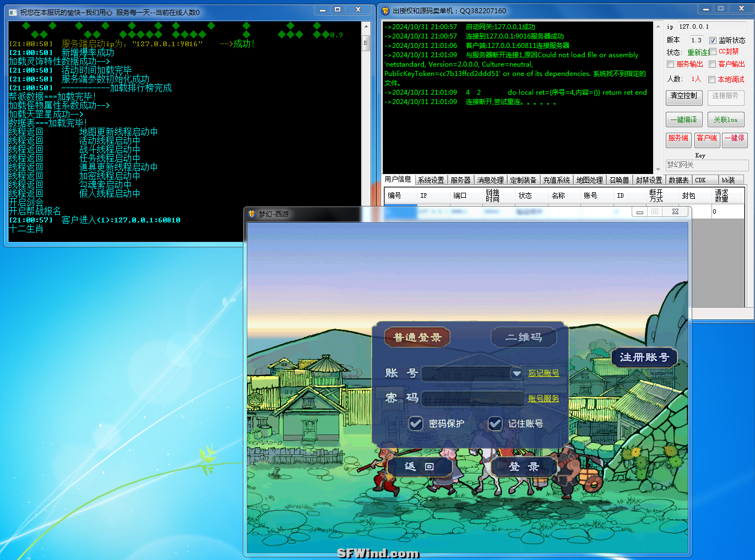Click the 编号 column header
The image size is (755, 560).
pos(400,195)
